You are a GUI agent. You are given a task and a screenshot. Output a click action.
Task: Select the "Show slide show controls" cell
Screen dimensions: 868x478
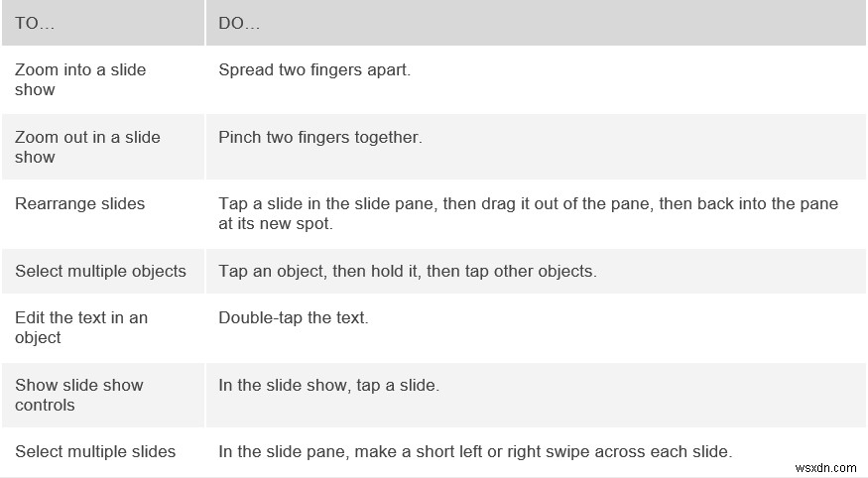click(x=79, y=395)
